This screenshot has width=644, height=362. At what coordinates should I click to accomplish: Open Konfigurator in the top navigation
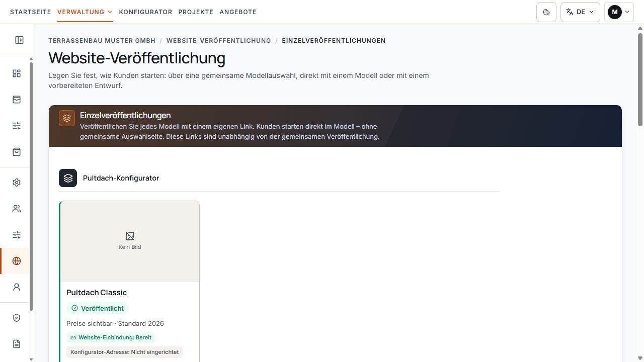(145, 12)
